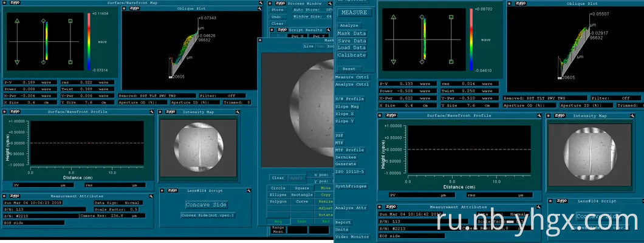The height and width of the screenshot is (243, 644).
Task: Open the Process Window wrench icon
Action: click(x=331, y=3)
